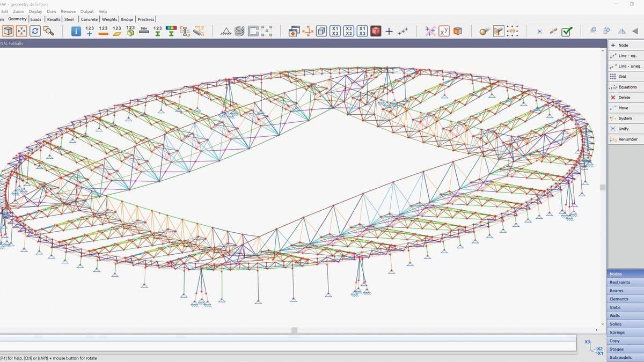Select Springs in the side list

[625, 333]
